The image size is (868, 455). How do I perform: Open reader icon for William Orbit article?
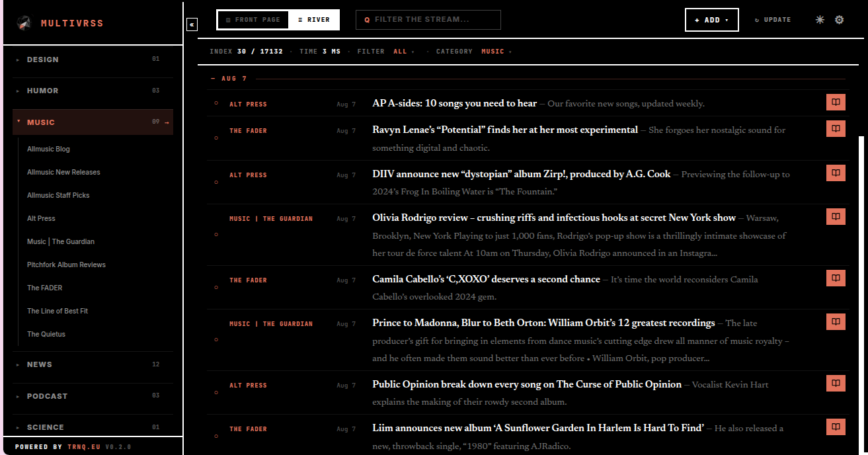click(x=836, y=321)
